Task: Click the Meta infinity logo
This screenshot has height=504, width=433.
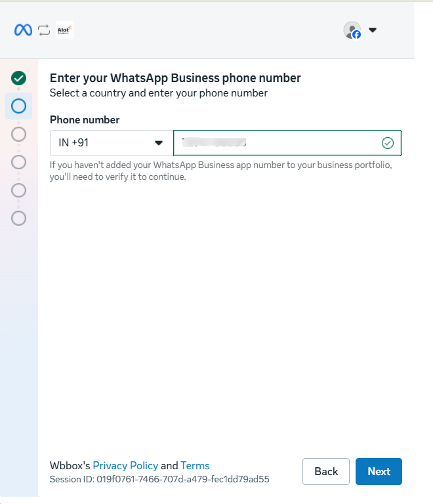Action: click(23, 30)
